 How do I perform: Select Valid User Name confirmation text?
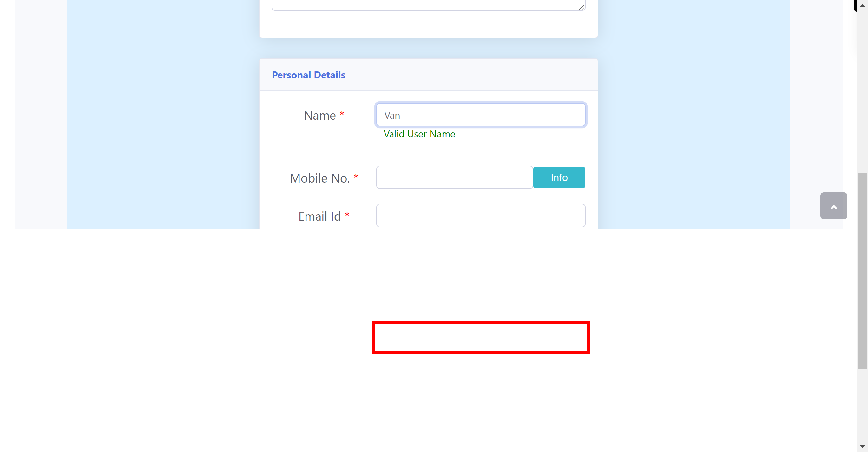point(419,134)
